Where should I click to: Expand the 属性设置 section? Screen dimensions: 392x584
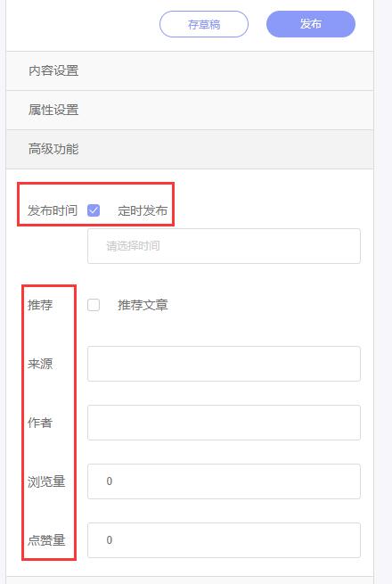pos(190,110)
